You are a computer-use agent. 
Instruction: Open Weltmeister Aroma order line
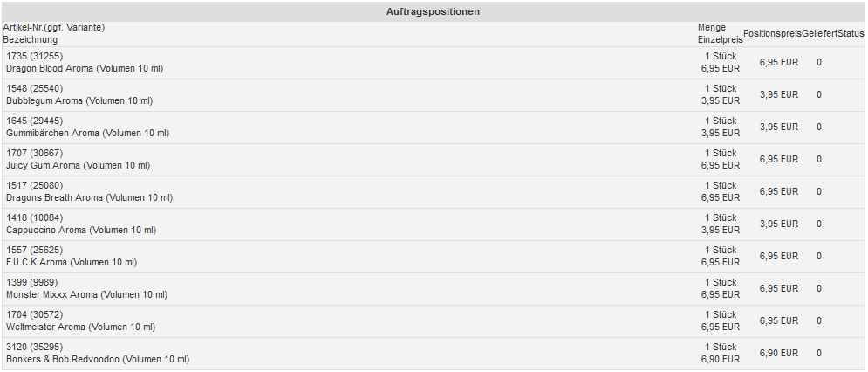click(x=80, y=327)
